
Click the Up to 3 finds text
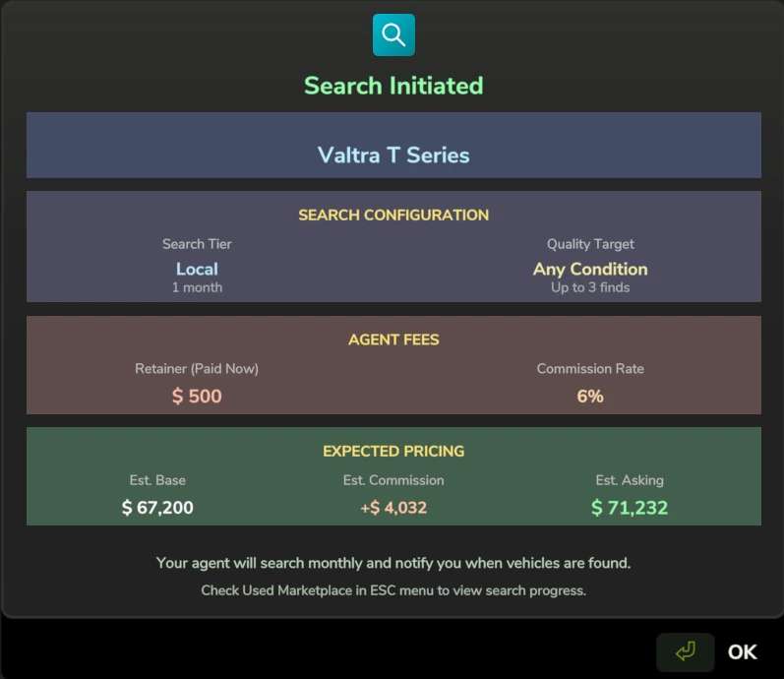590,287
